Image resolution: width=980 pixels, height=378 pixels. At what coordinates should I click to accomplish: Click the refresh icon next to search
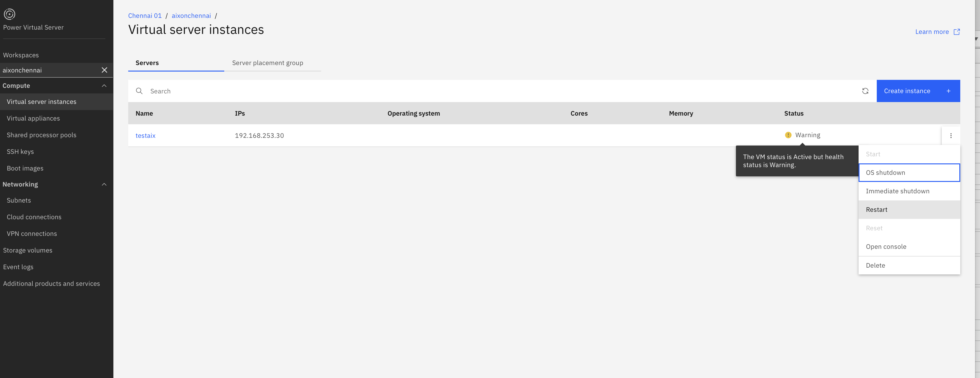point(865,91)
